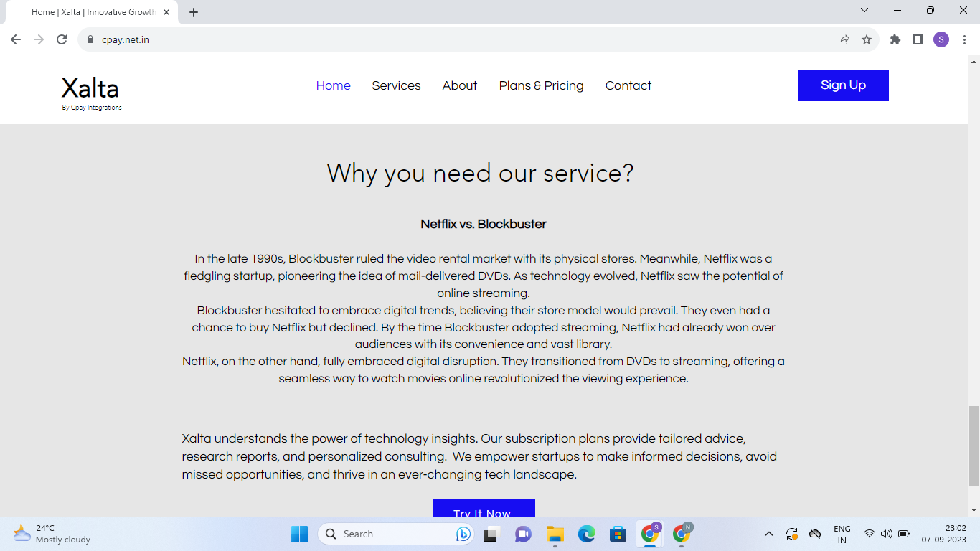Click the Xalta logo

coord(90,88)
